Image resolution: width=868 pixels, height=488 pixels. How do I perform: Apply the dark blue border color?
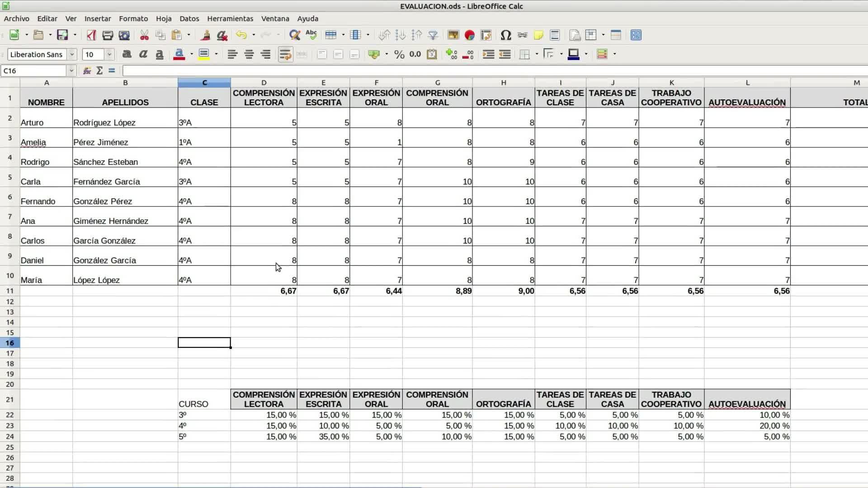coord(574,55)
